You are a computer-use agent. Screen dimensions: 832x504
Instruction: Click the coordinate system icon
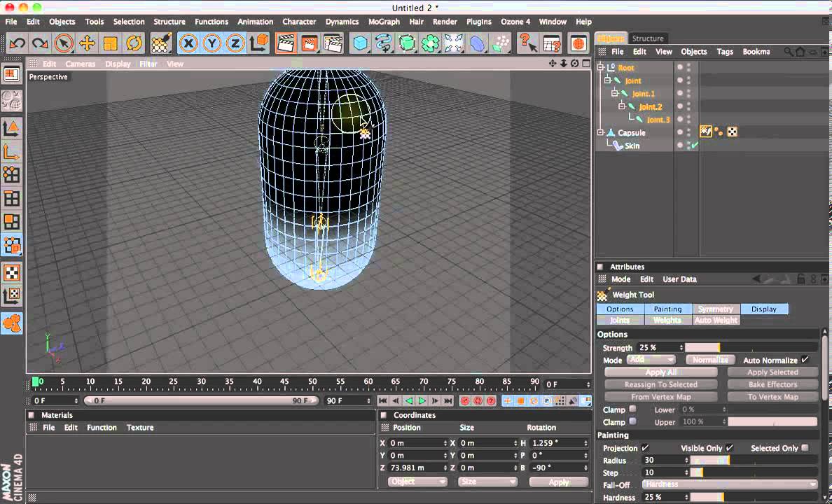coord(259,43)
